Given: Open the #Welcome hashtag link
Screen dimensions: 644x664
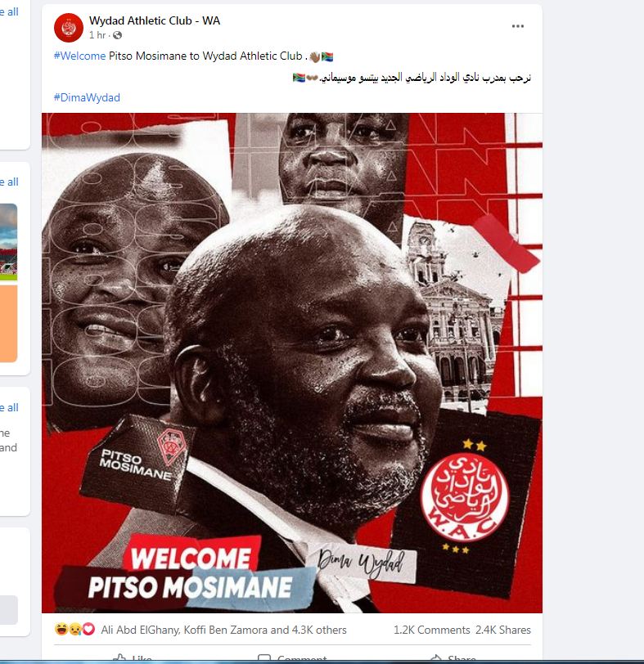Looking at the screenshot, I should [79, 56].
